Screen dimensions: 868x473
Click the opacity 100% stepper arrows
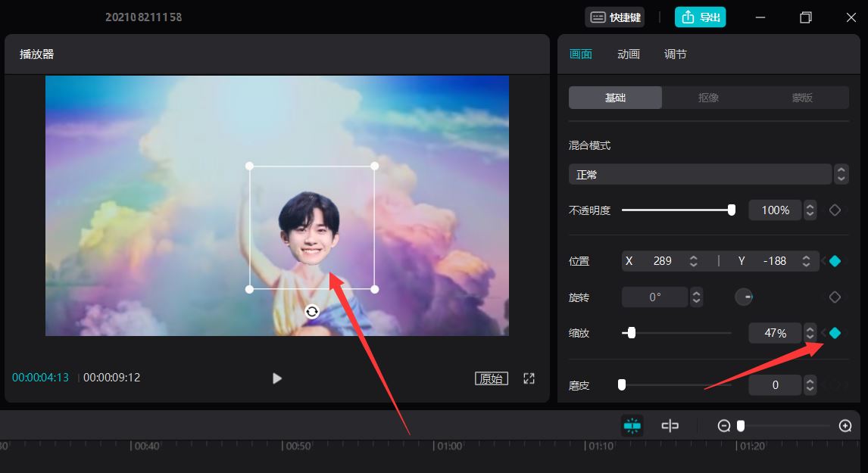pyautogui.click(x=810, y=210)
